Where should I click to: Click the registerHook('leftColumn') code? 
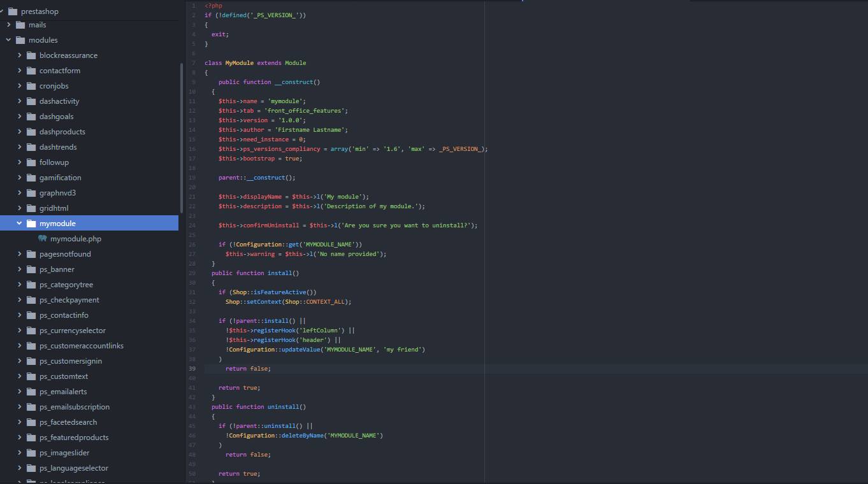(x=299, y=331)
